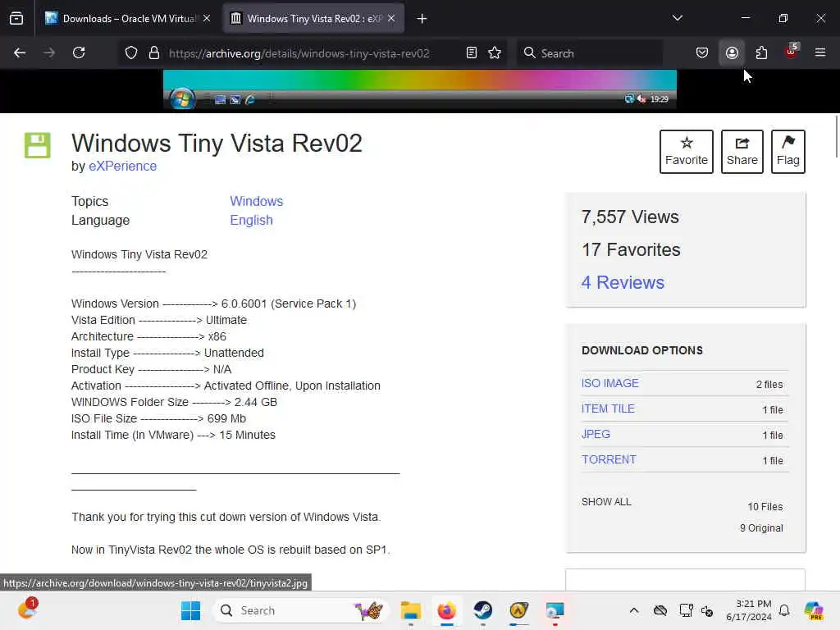Screen dimensions: 840x630
Task: Click the muted volume tray icon
Action: point(707,610)
